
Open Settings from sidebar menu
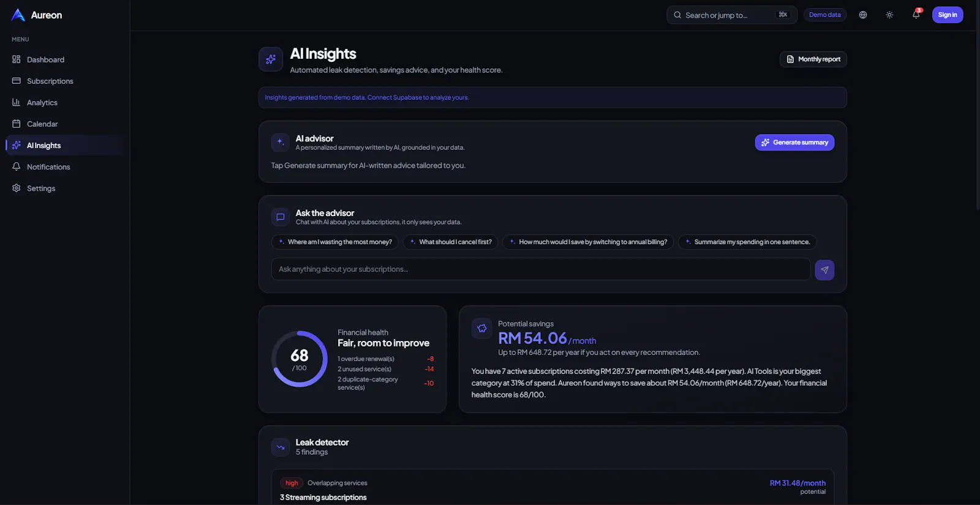[64, 188]
